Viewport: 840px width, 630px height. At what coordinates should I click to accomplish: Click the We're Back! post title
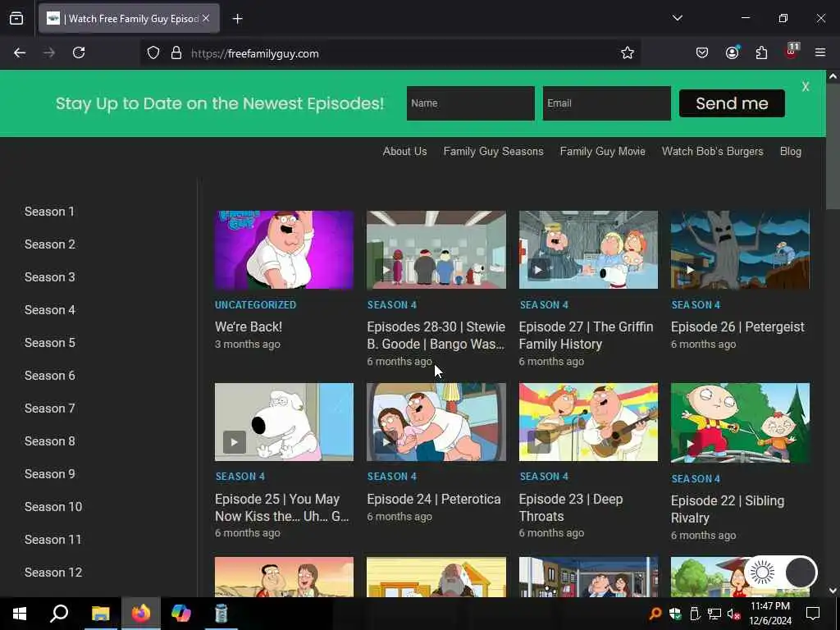pos(248,326)
